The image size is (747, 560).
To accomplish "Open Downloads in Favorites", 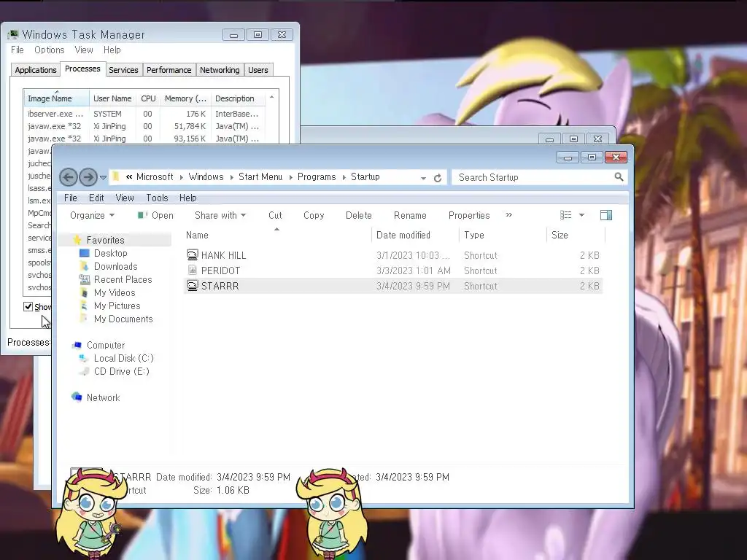I will click(x=115, y=266).
